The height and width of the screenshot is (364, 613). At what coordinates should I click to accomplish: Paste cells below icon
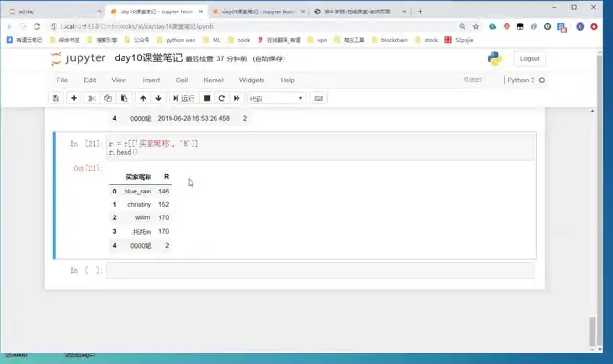click(124, 98)
